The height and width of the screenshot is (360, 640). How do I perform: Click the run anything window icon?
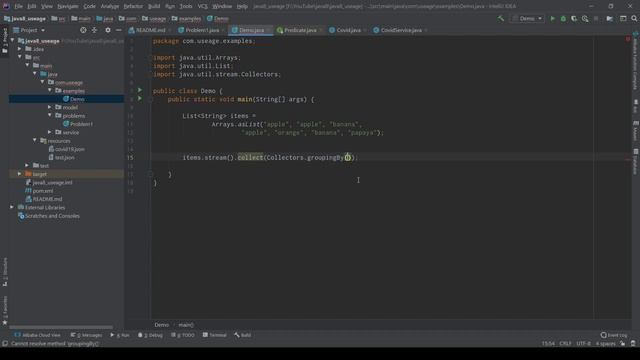pyautogui.click(x=623, y=18)
